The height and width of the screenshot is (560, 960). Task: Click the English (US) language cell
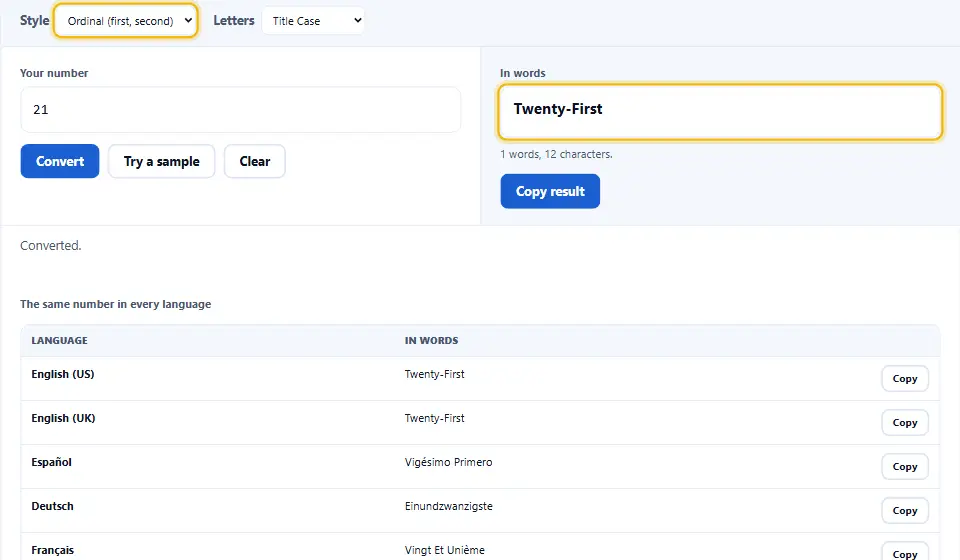pos(62,374)
